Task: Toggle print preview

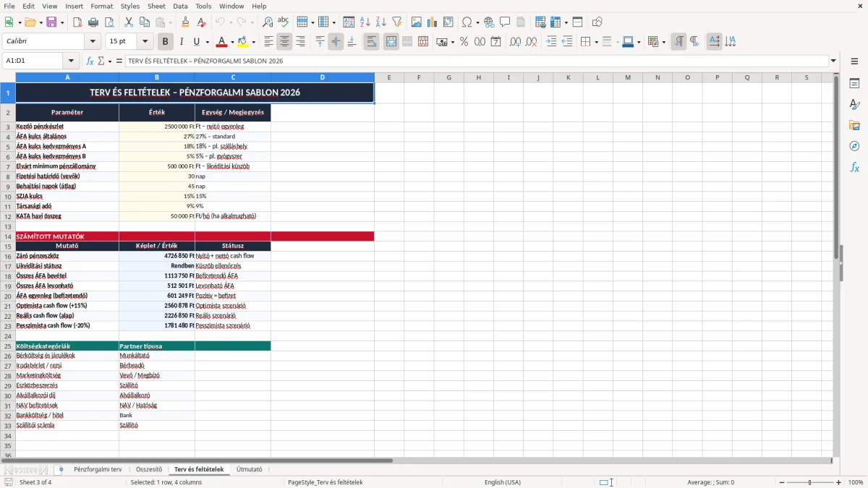Action: (x=108, y=22)
